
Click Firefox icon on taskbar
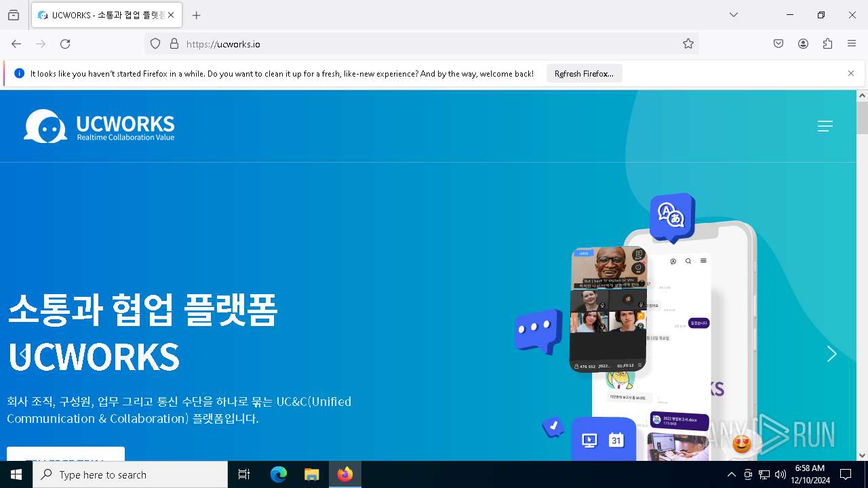pos(345,474)
